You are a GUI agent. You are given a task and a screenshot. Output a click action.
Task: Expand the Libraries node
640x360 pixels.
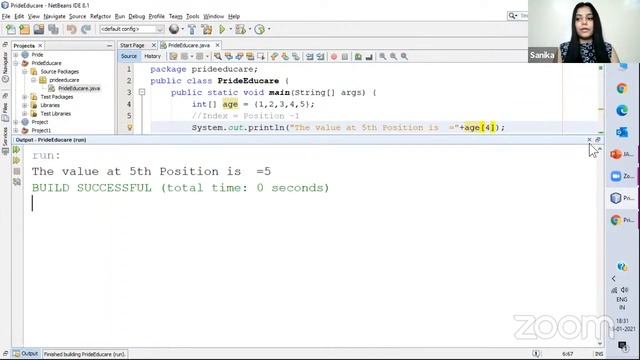point(25,105)
